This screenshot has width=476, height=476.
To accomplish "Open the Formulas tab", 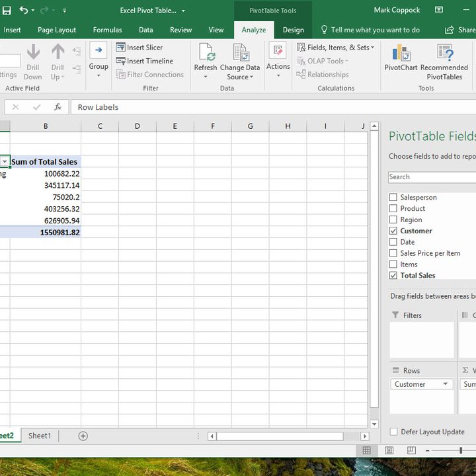I will pos(108,30).
